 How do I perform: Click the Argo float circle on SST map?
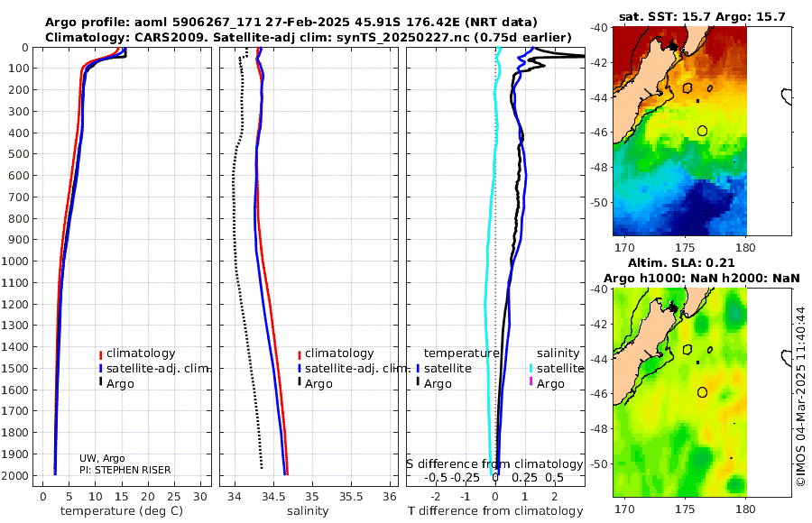pos(702,131)
